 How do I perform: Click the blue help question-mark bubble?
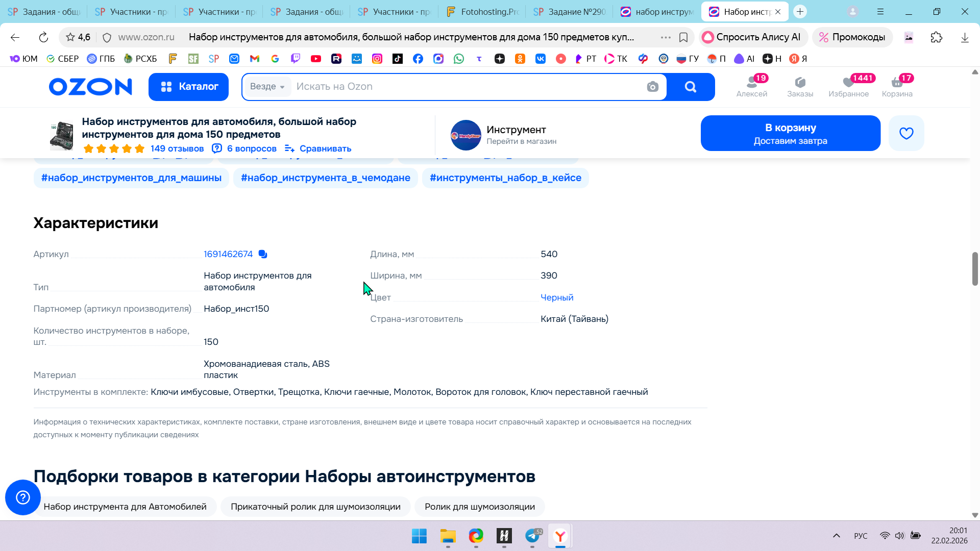pos(23,497)
